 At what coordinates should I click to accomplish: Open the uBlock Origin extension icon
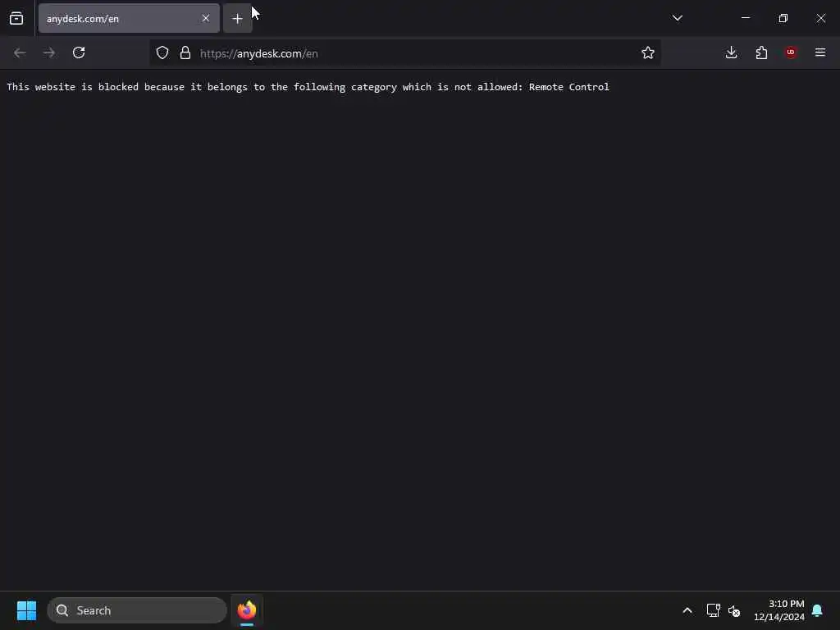click(x=791, y=52)
